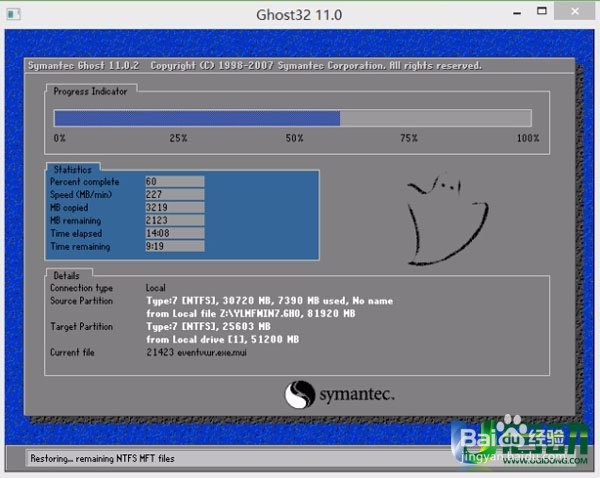Screen dimensions: 600x478
Task: Click the Symantec Ghost 11.0.2 copyright header
Action: pos(255,66)
